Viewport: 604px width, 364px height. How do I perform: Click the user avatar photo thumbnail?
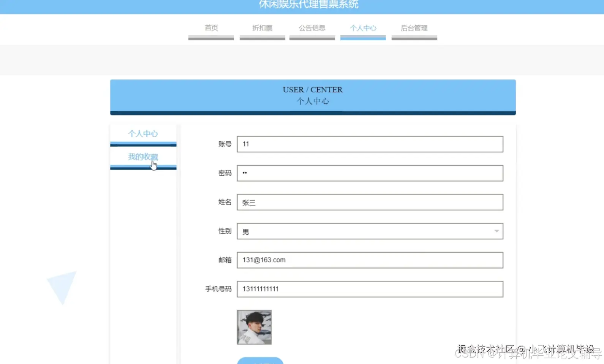tap(254, 327)
